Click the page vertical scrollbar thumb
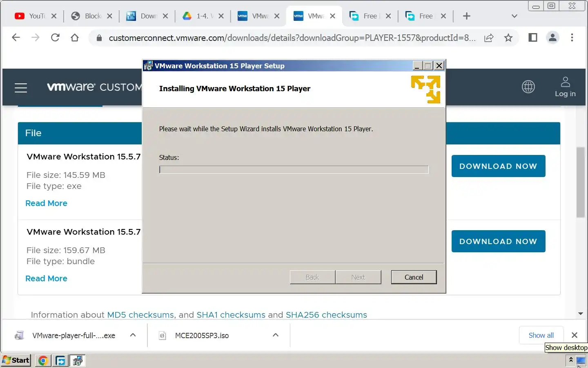The height and width of the screenshot is (368, 588). coord(581,182)
